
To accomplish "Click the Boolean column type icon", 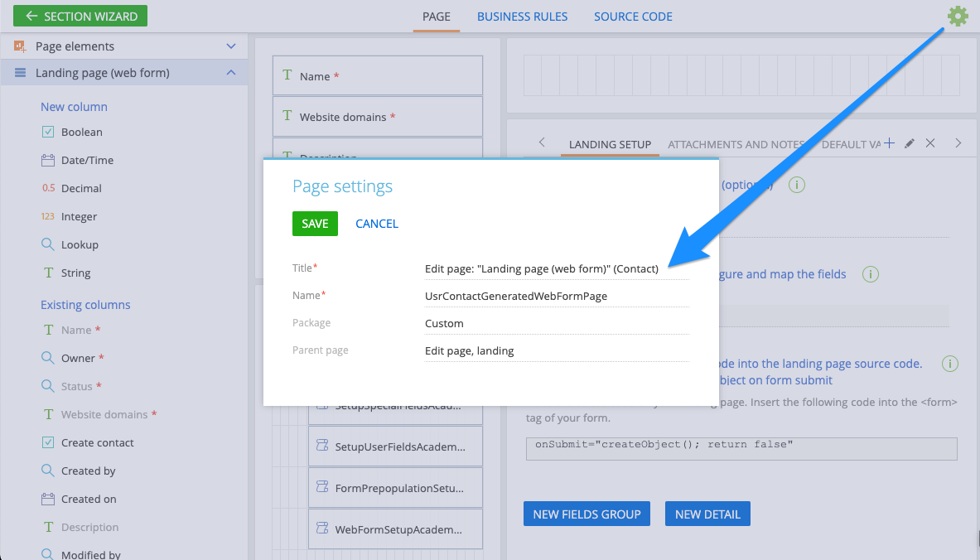I will coord(47,132).
